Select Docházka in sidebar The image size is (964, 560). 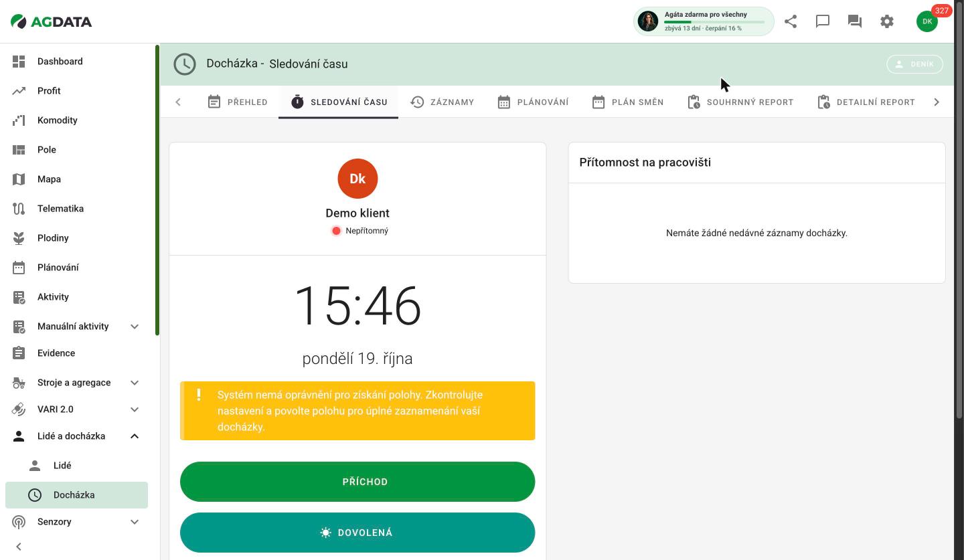[76, 495]
